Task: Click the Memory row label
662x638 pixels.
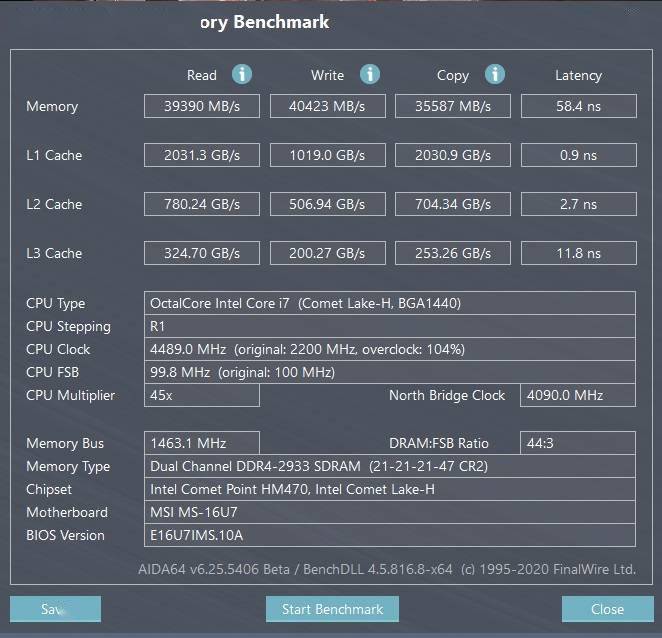Action: tap(52, 106)
